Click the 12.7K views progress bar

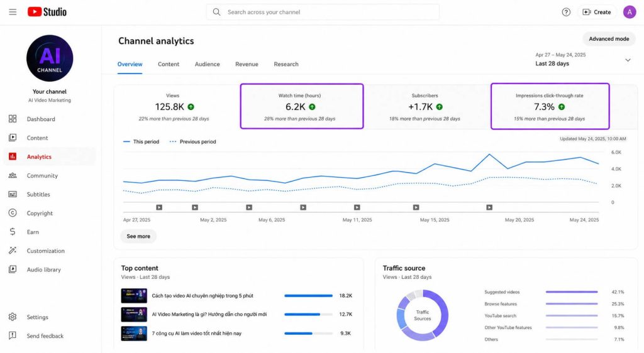click(x=308, y=315)
